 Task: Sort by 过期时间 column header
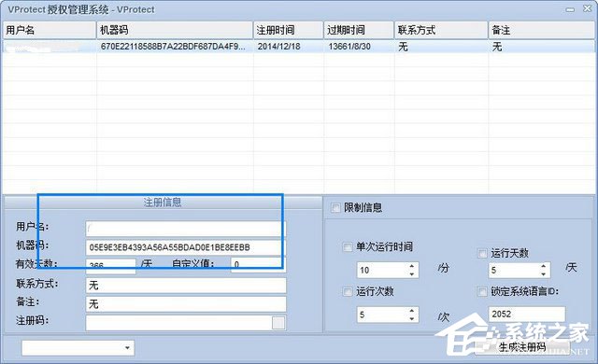359,30
